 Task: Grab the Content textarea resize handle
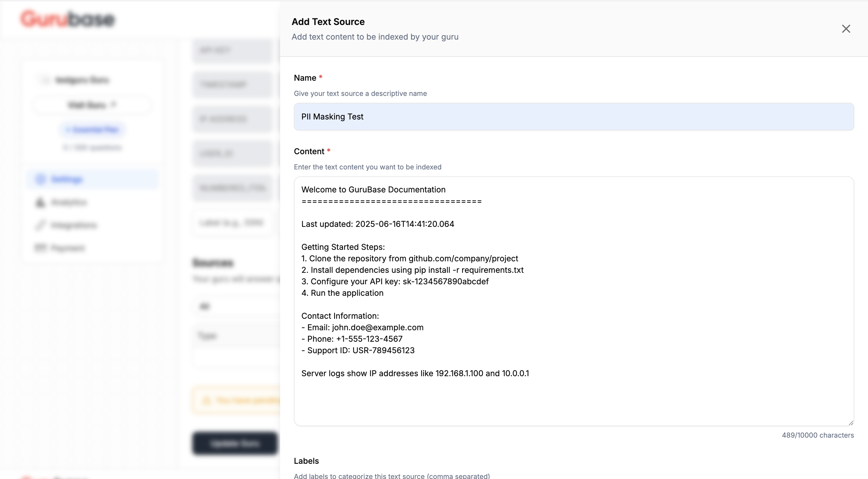coord(851,423)
